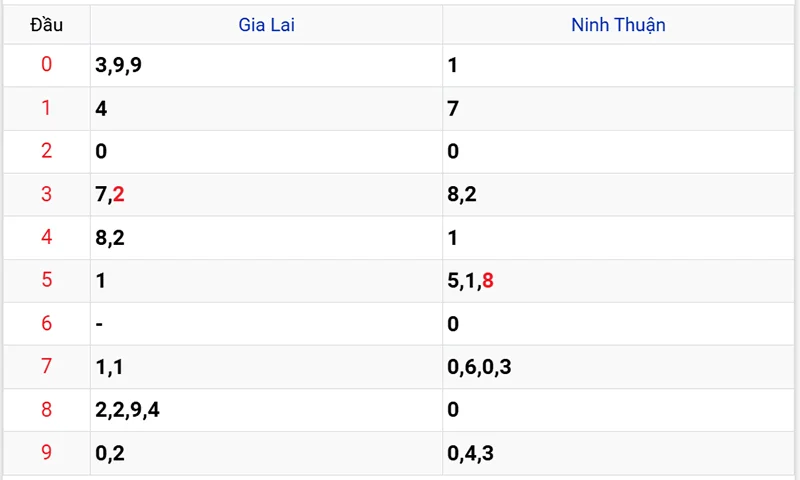Click red row number 3 in Đầu column

point(46,195)
